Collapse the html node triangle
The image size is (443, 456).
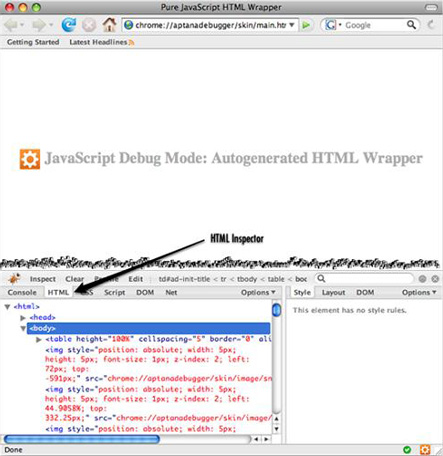coord(7,307)
